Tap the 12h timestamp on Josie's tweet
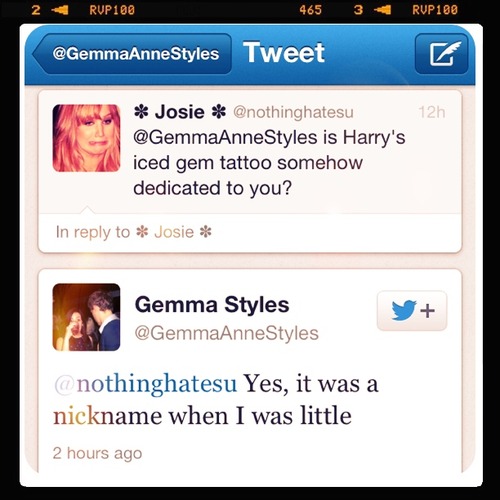Viewport: 500px width, 500px height. (432, 112)
